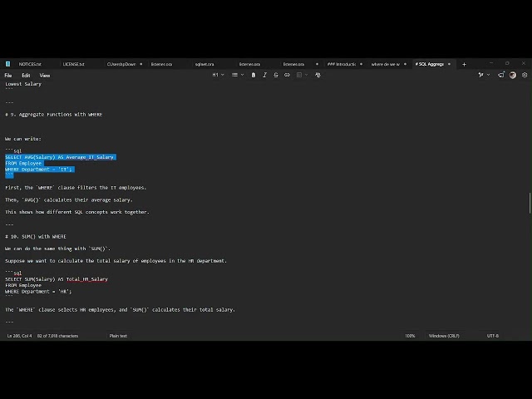The width and height of the screenshot is (532, 399).
Task: Click the 'Then, AVG() calculates their average salary' line
Action: point(69,199)
